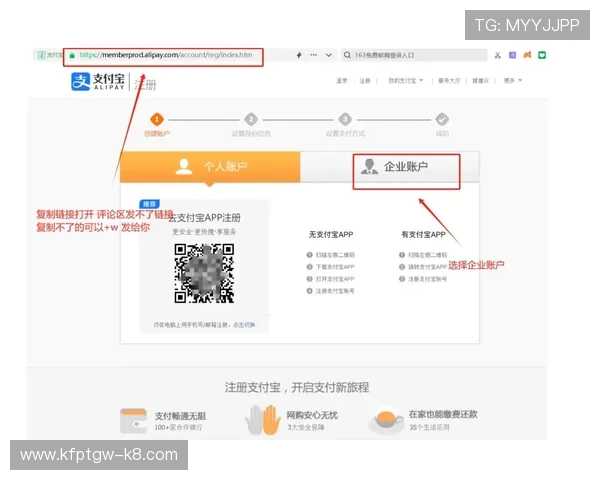This screenshot has height=480, width=600.
Task: Click the 提建议 header link
Action: click(480, 81)
